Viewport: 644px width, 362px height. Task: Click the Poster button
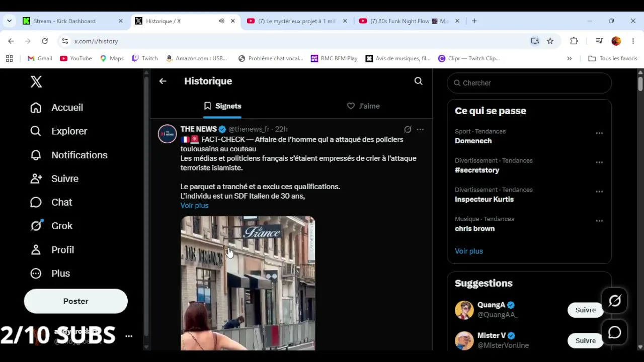coord(75,301)
